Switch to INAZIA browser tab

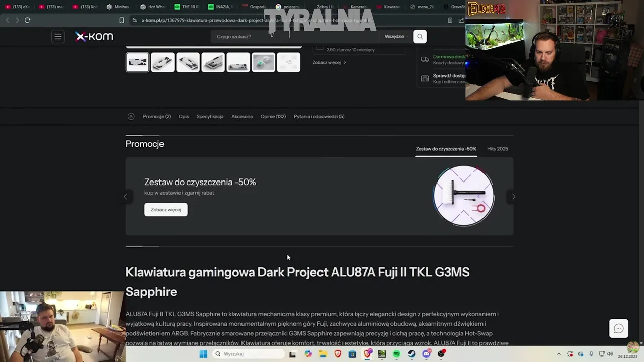pos(220,7)
